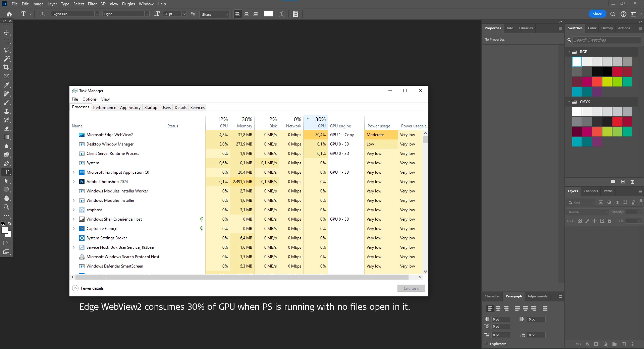
Task: Select the Gradient tool
Action: (6, 137)
